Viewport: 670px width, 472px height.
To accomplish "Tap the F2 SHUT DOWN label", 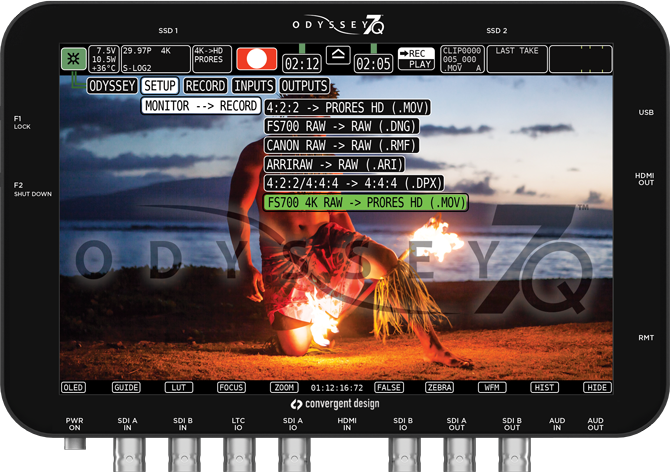I will coord(32,189).
